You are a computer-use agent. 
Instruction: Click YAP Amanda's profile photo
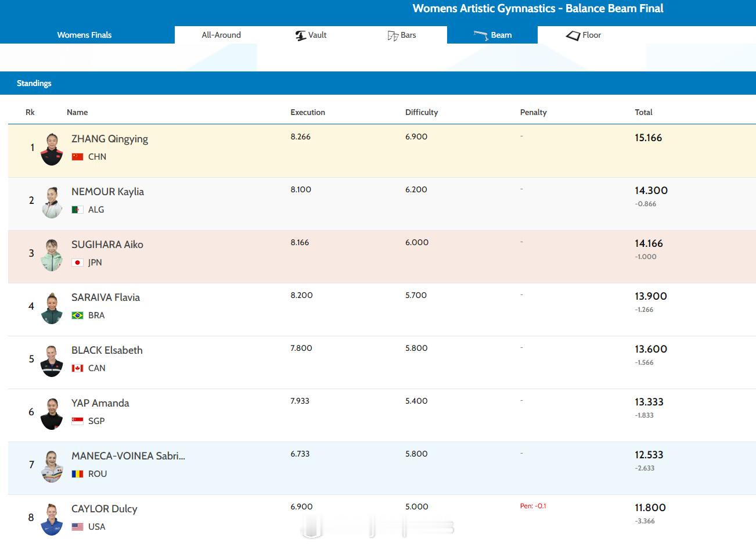tap(52, 414)
